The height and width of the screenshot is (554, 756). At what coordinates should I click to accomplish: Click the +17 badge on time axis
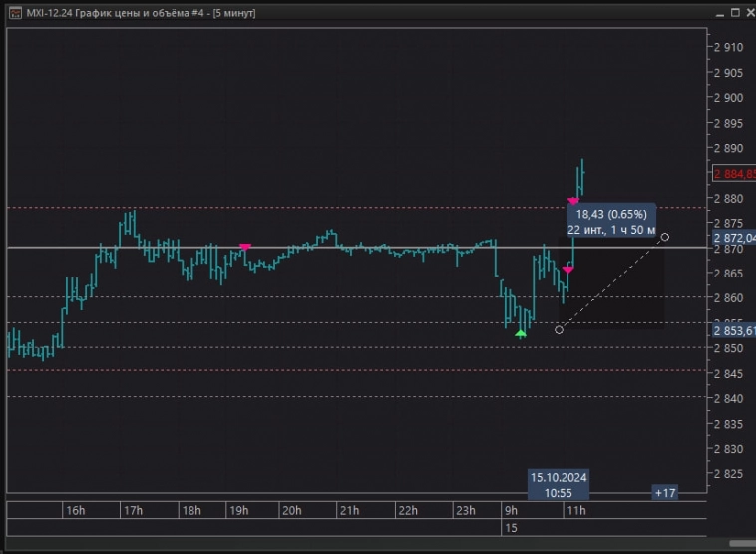pos(665,493)
